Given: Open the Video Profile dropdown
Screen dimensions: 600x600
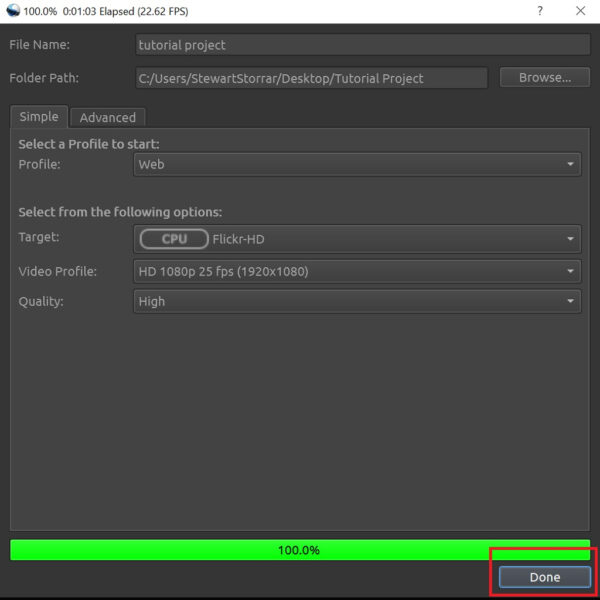Looking at the screenshot, I should point(357,271).
